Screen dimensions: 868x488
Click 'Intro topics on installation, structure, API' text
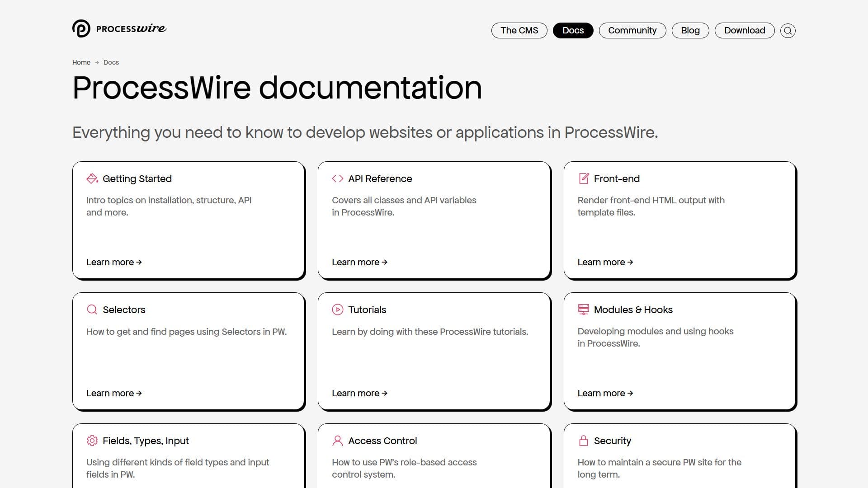point(169,200)
